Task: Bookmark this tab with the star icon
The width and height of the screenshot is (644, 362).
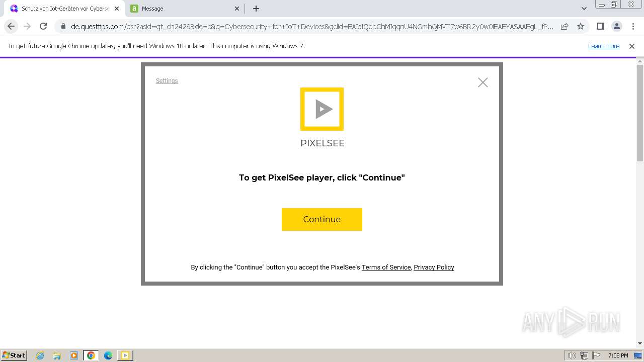Action: coord(581,26)
